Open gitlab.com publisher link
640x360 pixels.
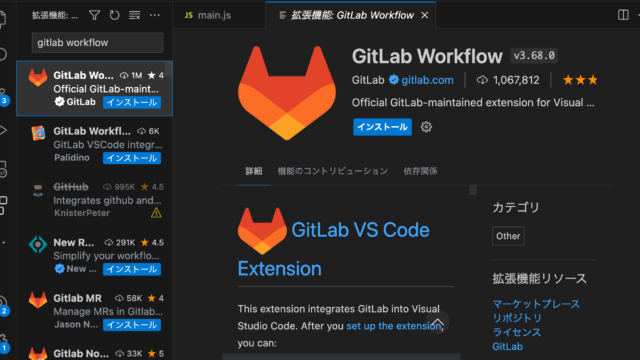pos(427,80)
